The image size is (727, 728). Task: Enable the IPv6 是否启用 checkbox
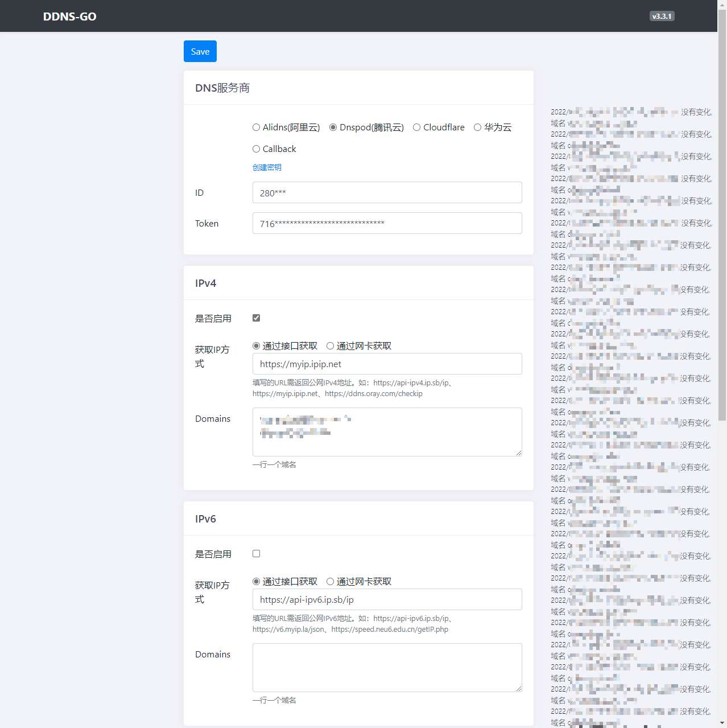[256, 554]
